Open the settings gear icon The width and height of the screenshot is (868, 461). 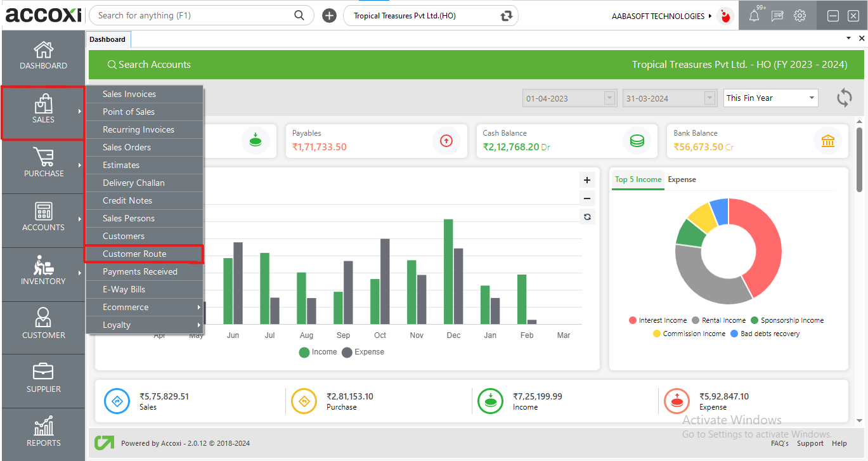click(800, 16)
